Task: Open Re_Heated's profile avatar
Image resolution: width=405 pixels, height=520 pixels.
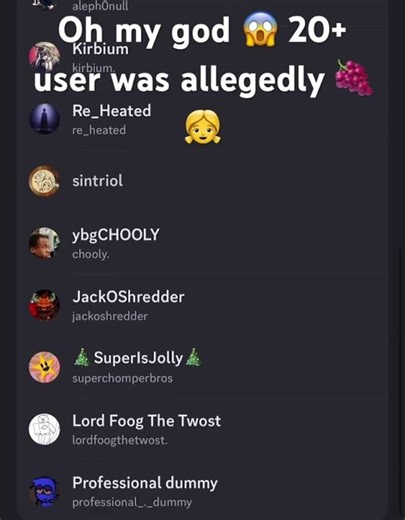Action: click(x=44, y=119)
